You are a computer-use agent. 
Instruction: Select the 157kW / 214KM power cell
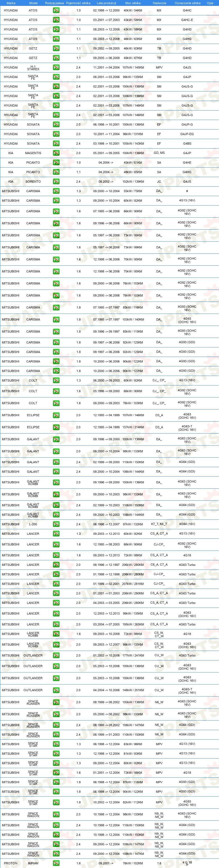133,427
